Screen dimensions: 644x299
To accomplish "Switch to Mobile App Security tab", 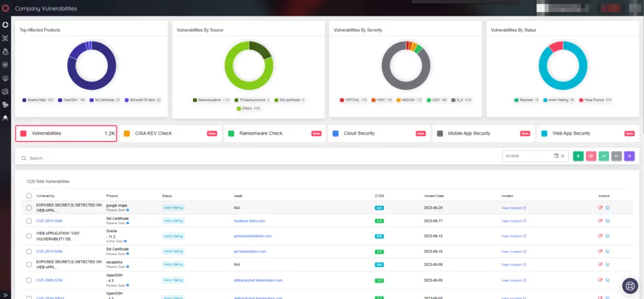I will click(x=484, y=133).
